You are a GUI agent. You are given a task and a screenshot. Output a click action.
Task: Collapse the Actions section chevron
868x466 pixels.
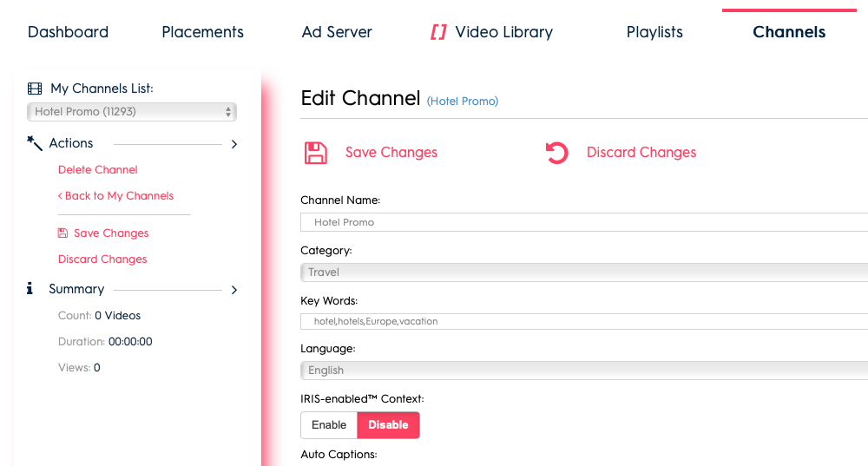[x=234, y=144]
